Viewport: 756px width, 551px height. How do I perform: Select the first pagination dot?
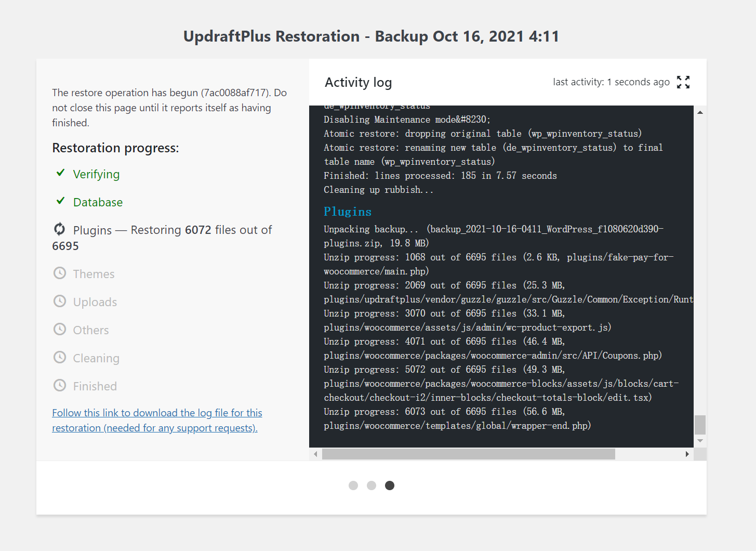[353, 486]
